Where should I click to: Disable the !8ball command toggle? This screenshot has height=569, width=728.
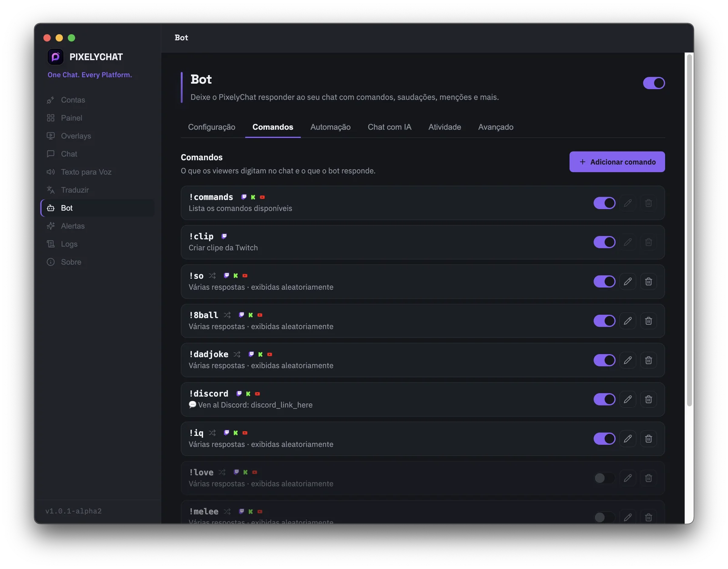[604, 321]
